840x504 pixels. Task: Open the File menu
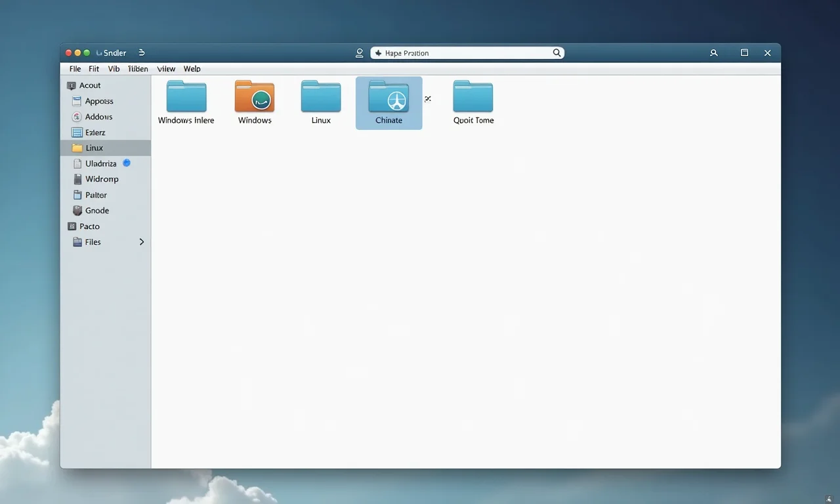[x=74, y=68]
